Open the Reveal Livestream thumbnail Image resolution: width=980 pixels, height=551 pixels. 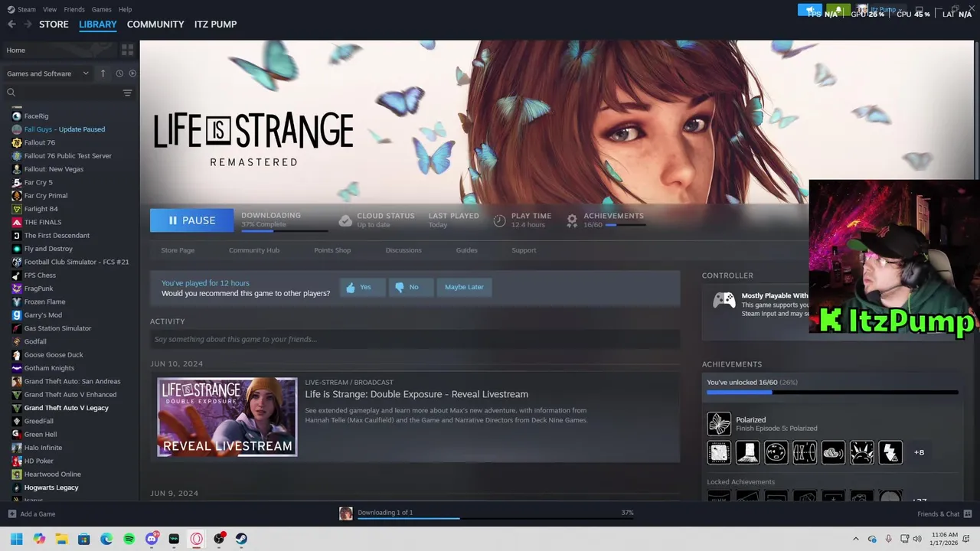(x=227, y=417)
